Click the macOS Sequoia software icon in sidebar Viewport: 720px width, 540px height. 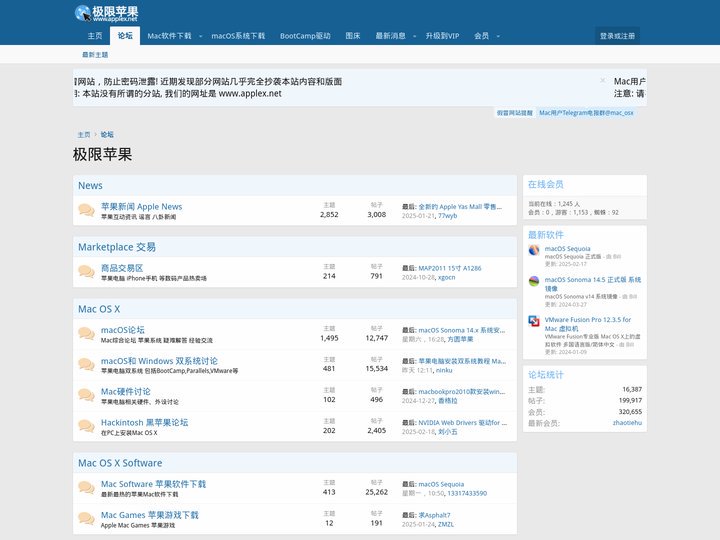(534, 250)
